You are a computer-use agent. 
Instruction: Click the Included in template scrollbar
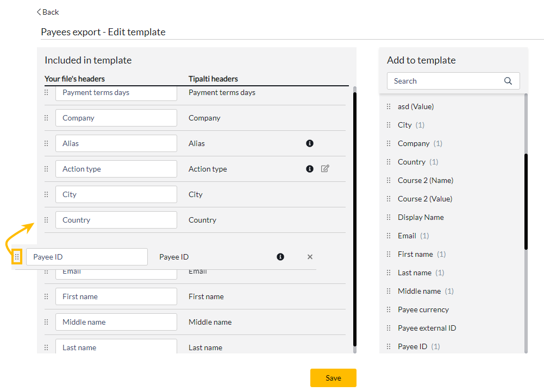pos(355,217)
